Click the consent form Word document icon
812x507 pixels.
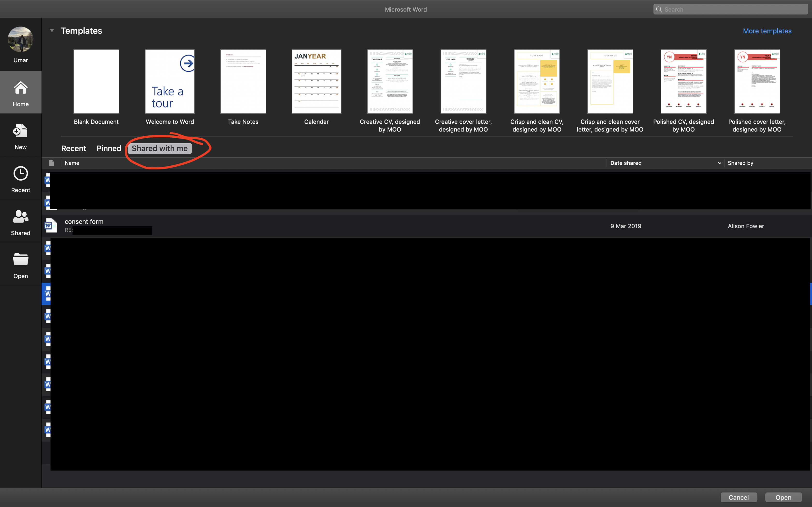click(x=51, y=226)
